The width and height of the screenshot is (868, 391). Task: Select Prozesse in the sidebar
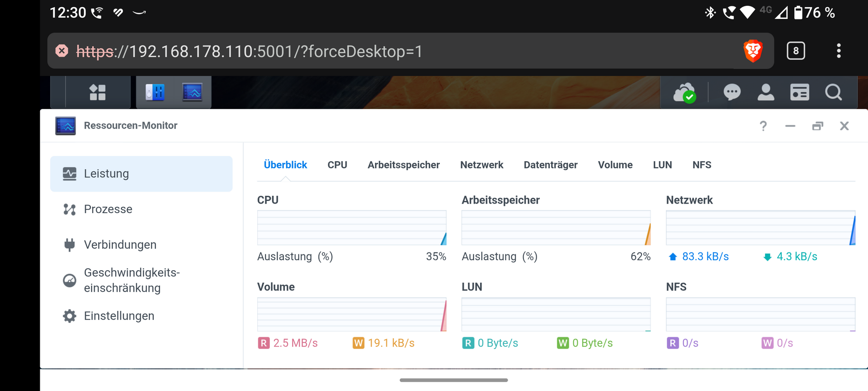[x=108, y=209]
